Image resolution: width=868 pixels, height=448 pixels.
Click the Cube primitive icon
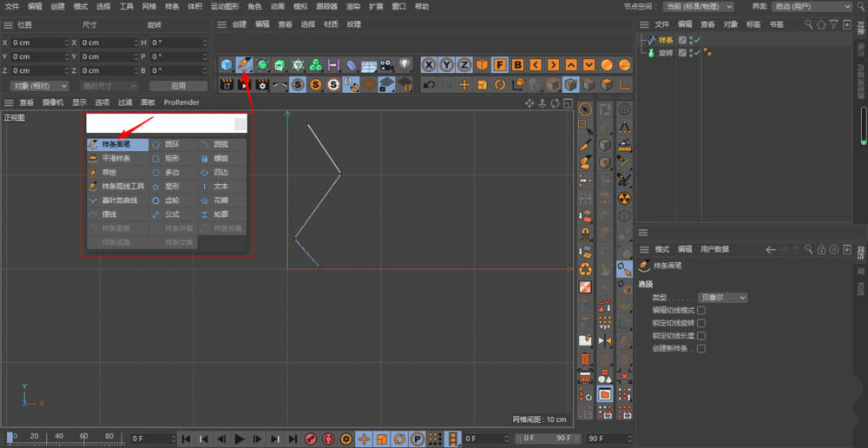(x=227, y=65)
